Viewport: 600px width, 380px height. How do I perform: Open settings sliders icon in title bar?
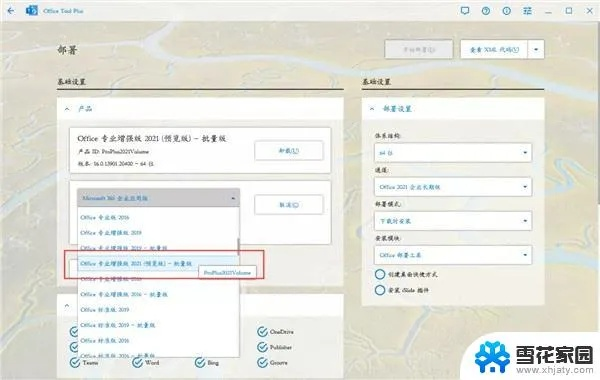pyautogui.click(x=527, y=11)
